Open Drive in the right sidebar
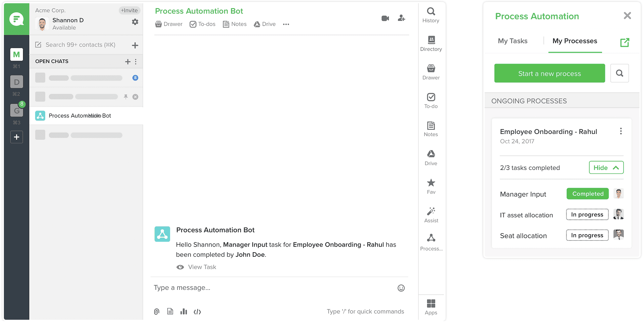 coord(431,158)
